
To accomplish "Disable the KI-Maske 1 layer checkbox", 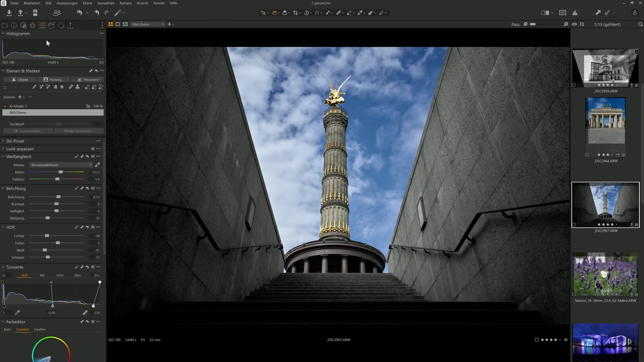I will 5,106.
